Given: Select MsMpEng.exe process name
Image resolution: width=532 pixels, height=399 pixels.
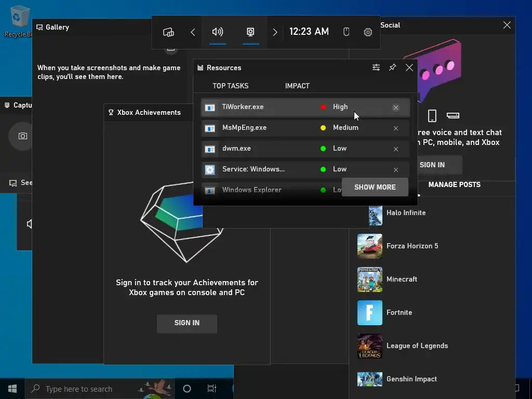Looking at the screenshot, I should click(244, 128).
